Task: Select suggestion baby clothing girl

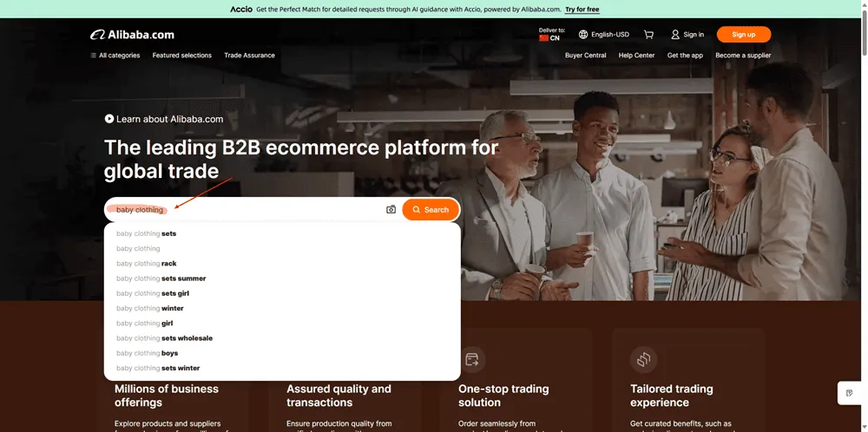Action: click(x=282, y=323)
